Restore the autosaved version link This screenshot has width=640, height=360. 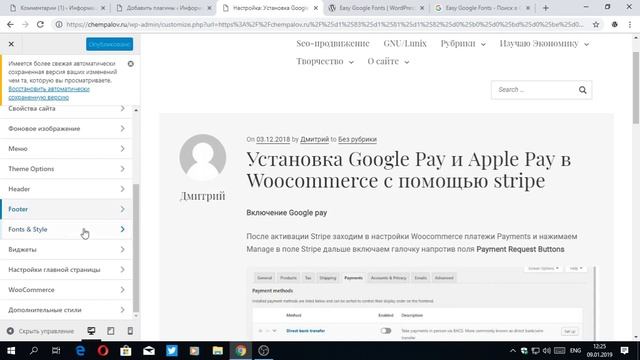49,93
